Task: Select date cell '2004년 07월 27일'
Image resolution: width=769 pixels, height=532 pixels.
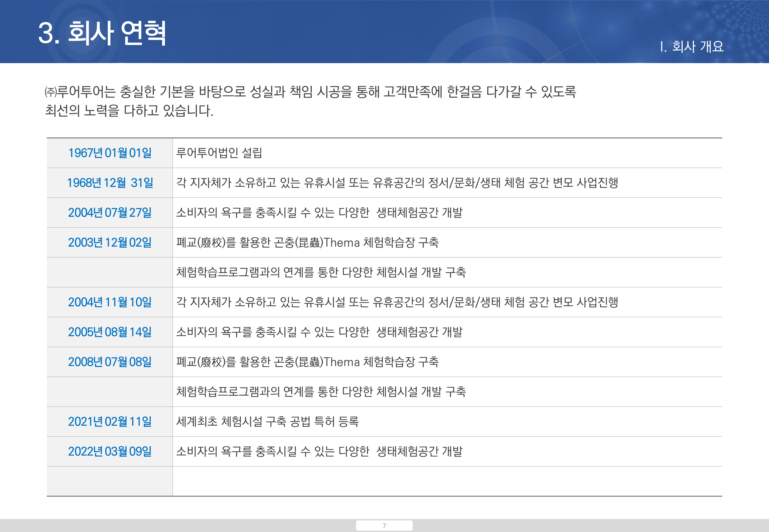Action: pos(110,213)
